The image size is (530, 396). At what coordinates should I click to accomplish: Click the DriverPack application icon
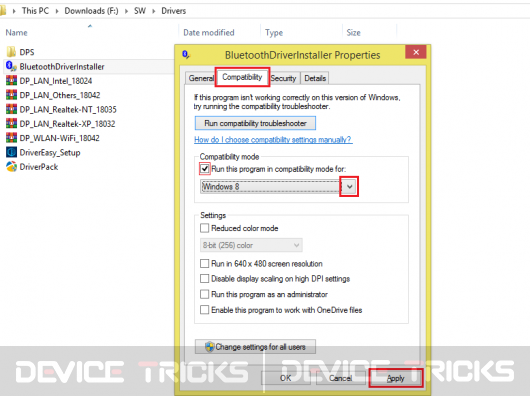point(11,167)
